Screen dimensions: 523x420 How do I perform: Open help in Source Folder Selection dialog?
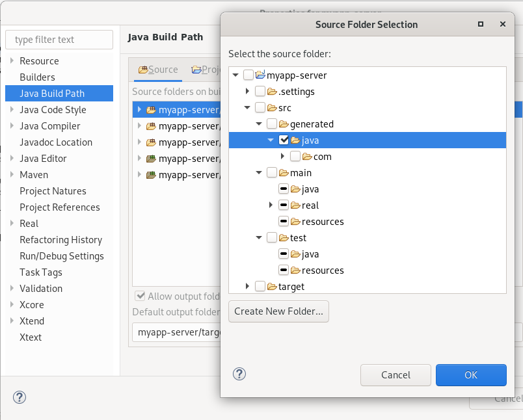[x=239, y=374]
